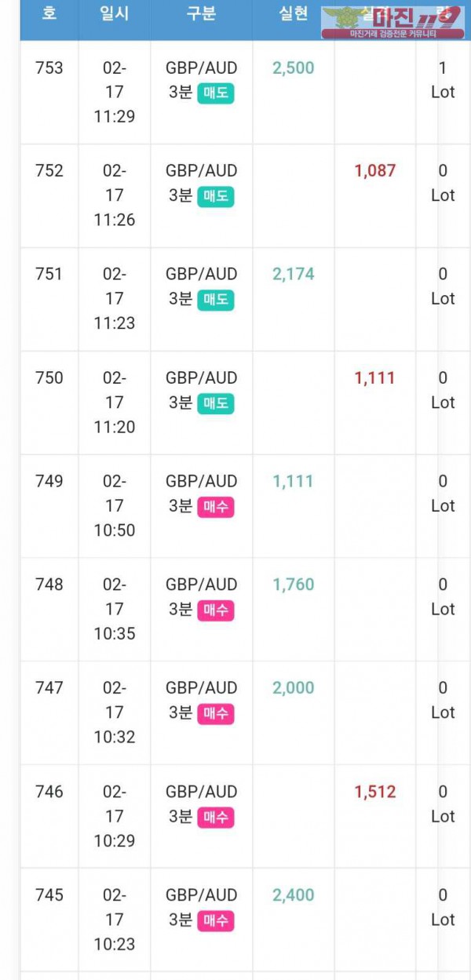
Task: Select the 1,512 loss amount
Action: pyautogui.click(x=375, y=792)
